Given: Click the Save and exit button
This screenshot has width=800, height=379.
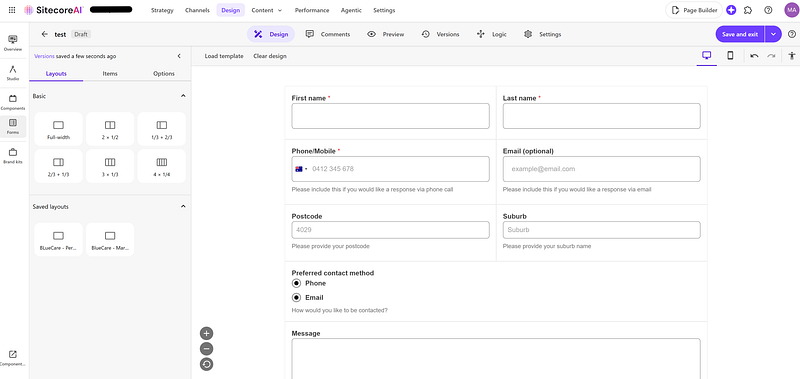Looking at the screenshot, I should [740, 34].
